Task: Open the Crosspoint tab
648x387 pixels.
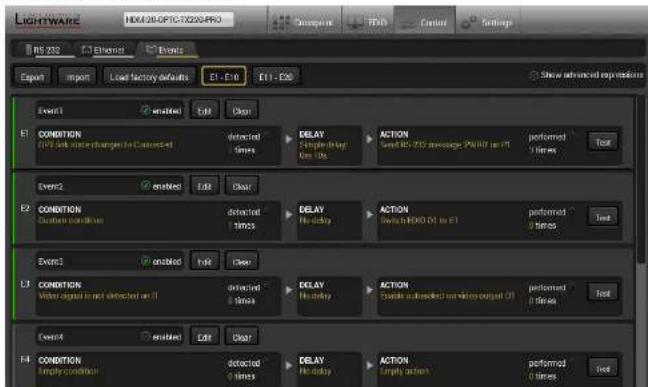Action: coord(304,22)
